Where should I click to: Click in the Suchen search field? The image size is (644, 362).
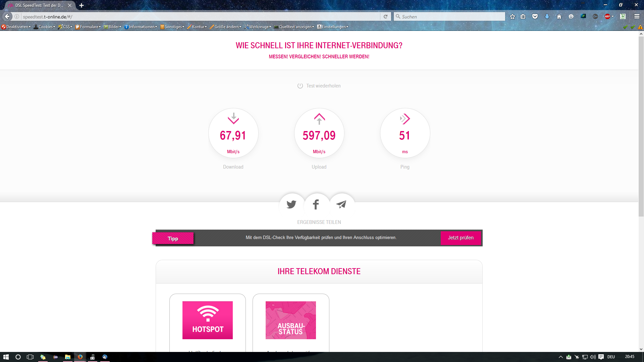(x=449, y=16)
